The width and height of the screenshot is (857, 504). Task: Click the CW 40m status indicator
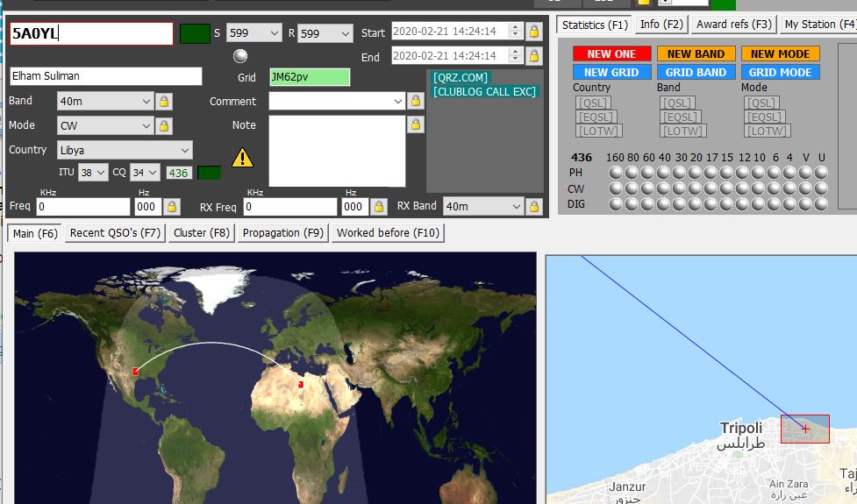(663, 188)
